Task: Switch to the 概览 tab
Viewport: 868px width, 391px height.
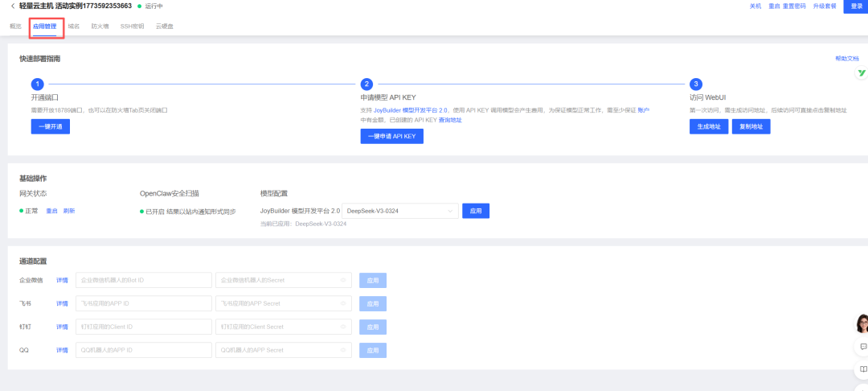Action: click(x=15, y=26)
